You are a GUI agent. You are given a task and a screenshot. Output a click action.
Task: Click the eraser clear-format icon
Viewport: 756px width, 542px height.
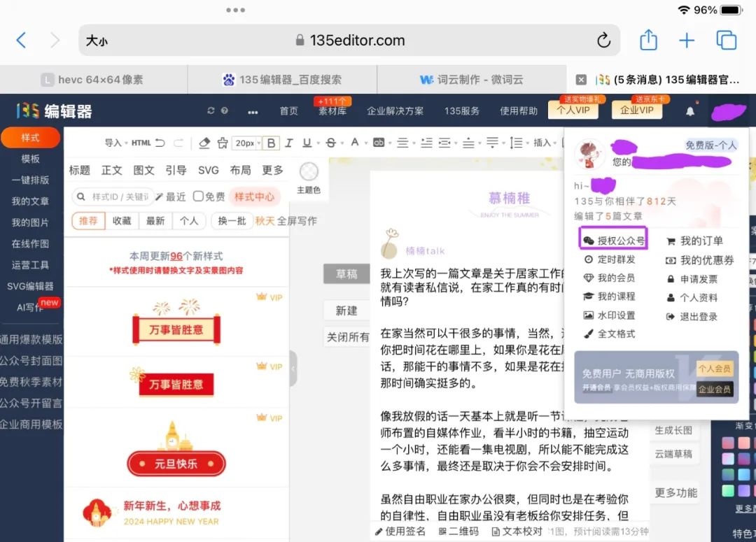(x=204, y=143)
